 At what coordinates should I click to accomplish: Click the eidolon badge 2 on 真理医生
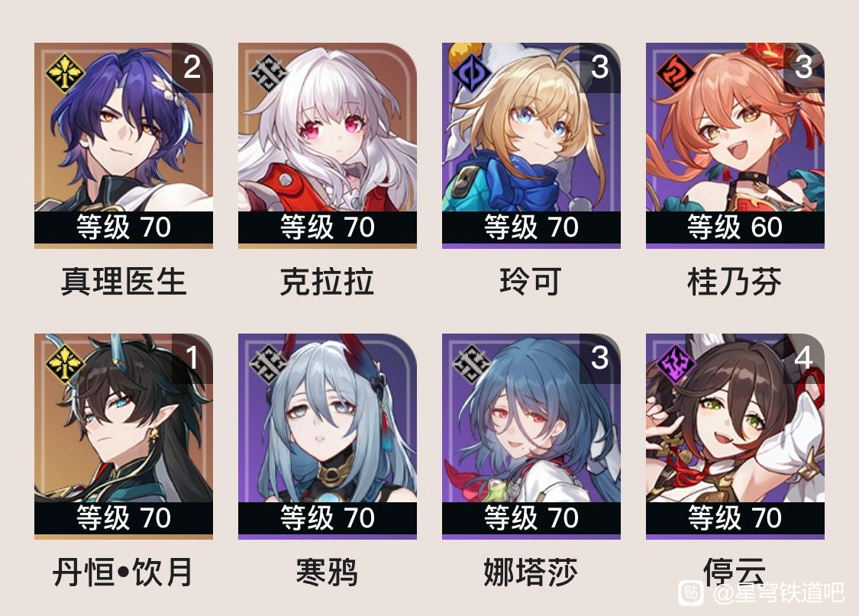(192, 67)
